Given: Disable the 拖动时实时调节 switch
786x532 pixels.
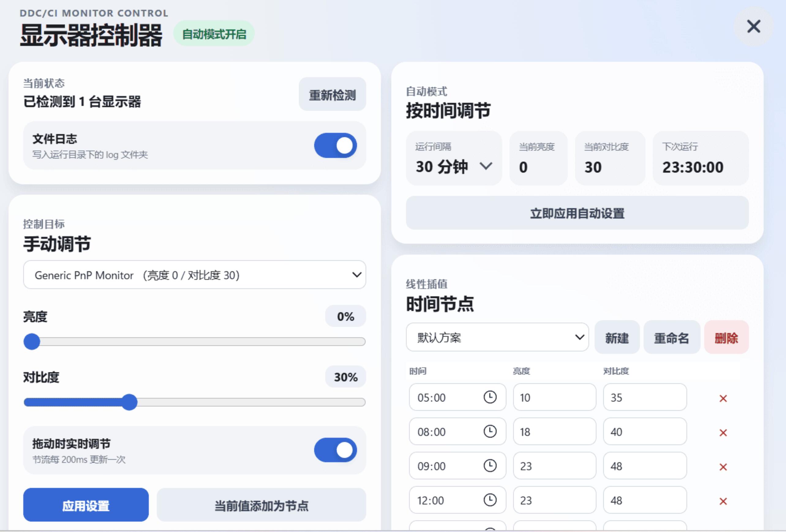Looking at the screenshot, I should pyautogui.click(x=335, y=450).
